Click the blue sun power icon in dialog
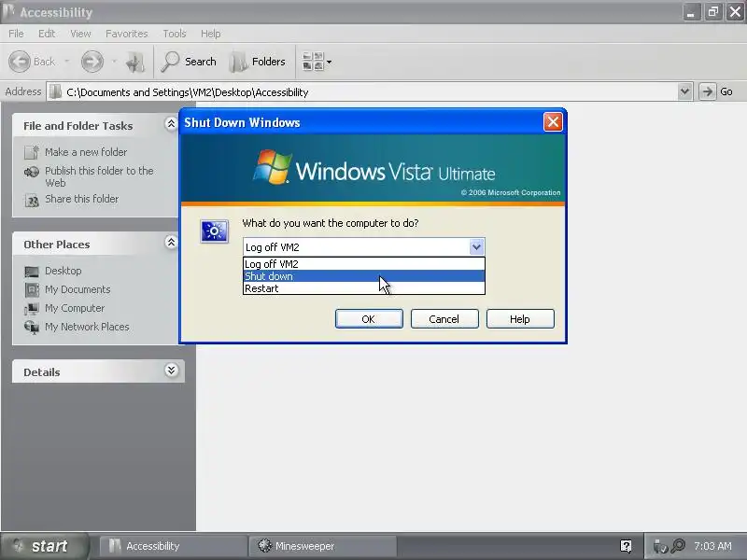Viewport: 747px width, 560px height. click(x=215, y=231)
